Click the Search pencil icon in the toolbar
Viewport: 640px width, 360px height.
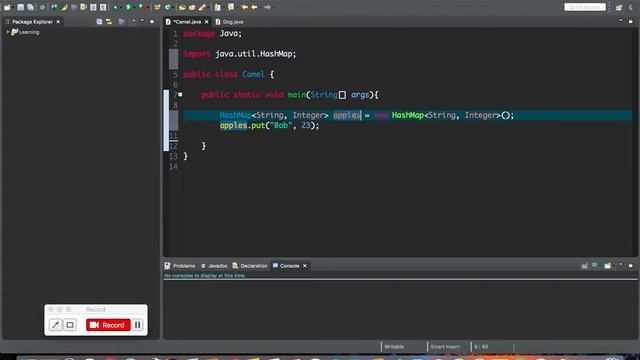(x=202, y=7)
